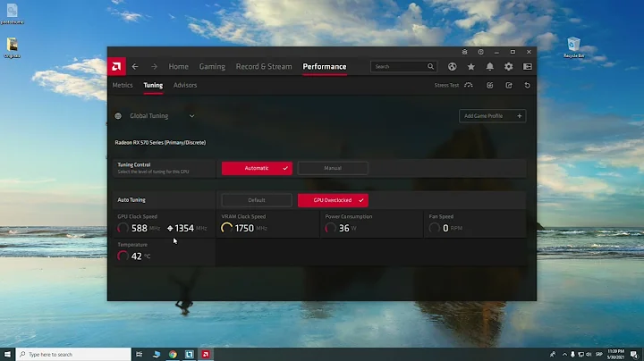Click the volume icon in system tray
This screenshot has width=644, height=361.
click(x=589, y=354)
